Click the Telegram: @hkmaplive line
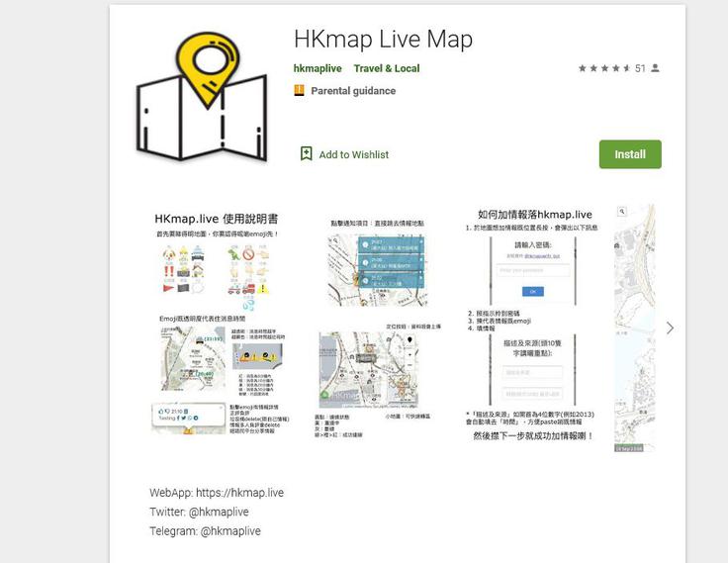The height and width of the screenshot is (563, 728). (205, 531)
